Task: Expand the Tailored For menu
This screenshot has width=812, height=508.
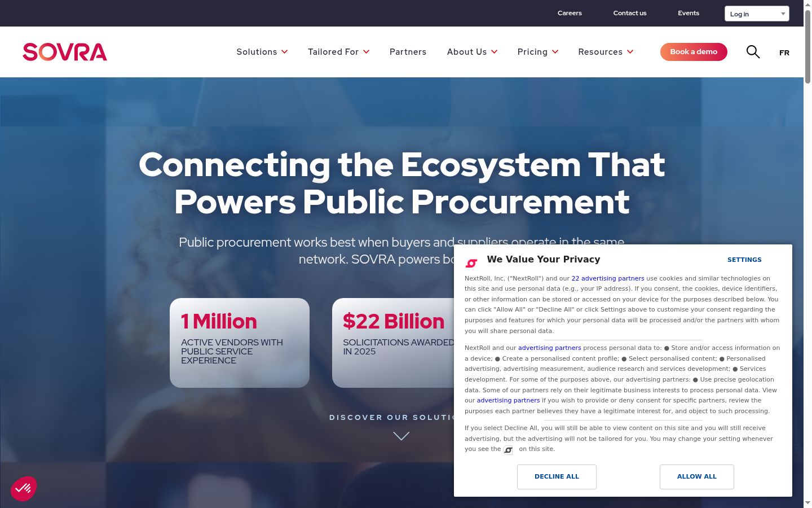Action: point(339,52)
